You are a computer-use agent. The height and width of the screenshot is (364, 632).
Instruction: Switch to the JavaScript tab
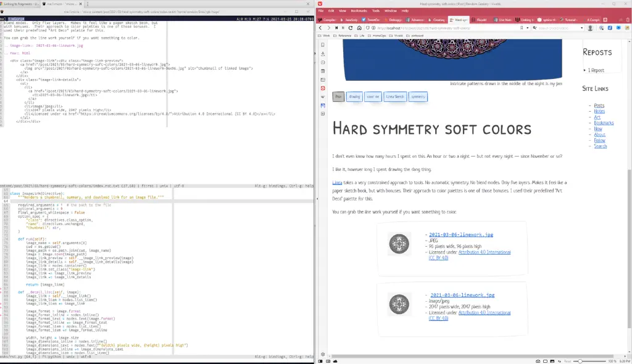point(349,19)
